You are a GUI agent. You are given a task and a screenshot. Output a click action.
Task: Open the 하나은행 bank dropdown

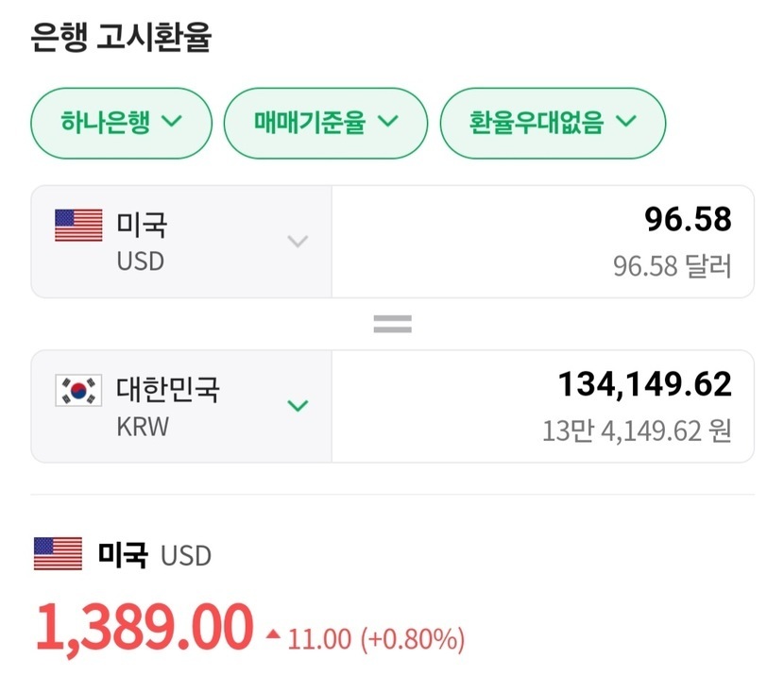coord(121,123)
